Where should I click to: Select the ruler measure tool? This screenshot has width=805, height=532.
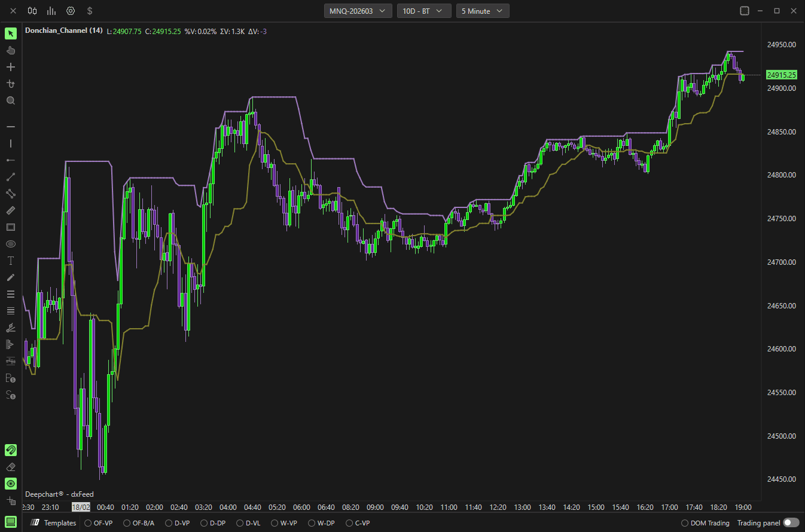point(11,210)
